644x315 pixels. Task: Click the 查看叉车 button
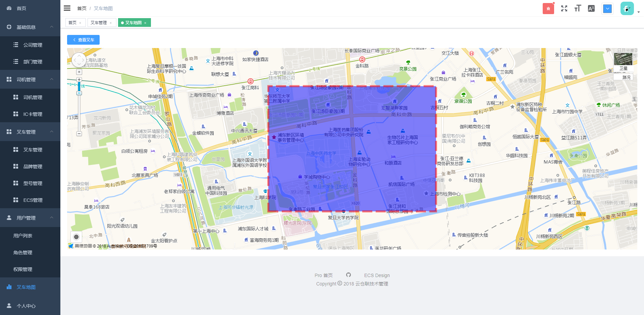tap(83, 40)
